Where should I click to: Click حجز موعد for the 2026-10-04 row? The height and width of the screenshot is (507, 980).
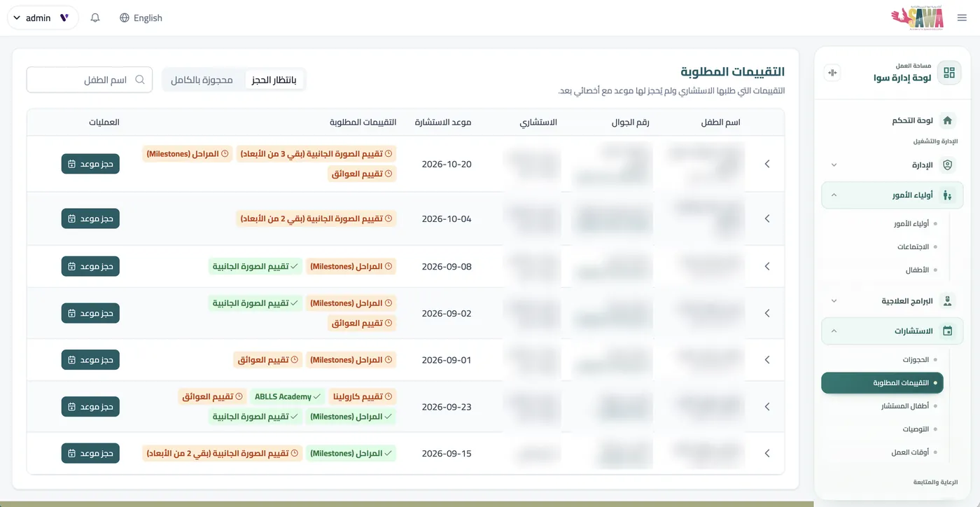(x=90, y=218)
